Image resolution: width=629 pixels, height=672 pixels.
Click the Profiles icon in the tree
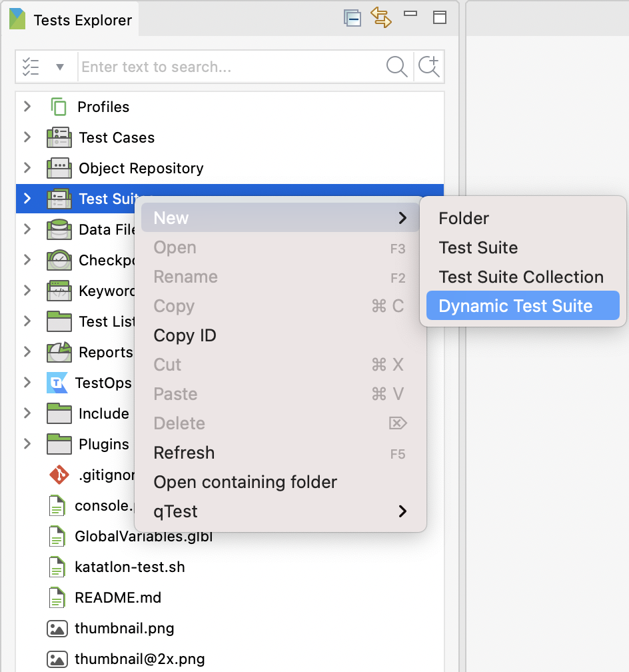click(59, 106)
